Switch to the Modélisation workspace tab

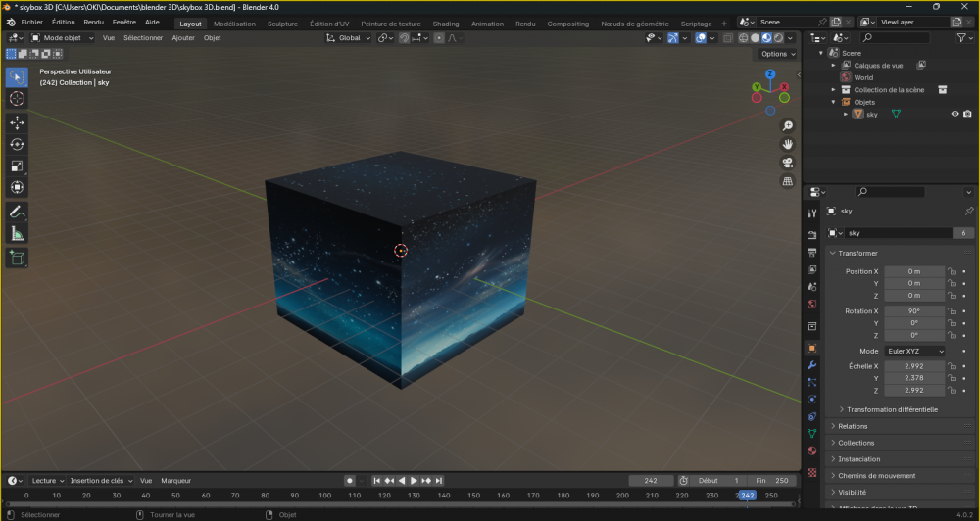tap(234, 24)
